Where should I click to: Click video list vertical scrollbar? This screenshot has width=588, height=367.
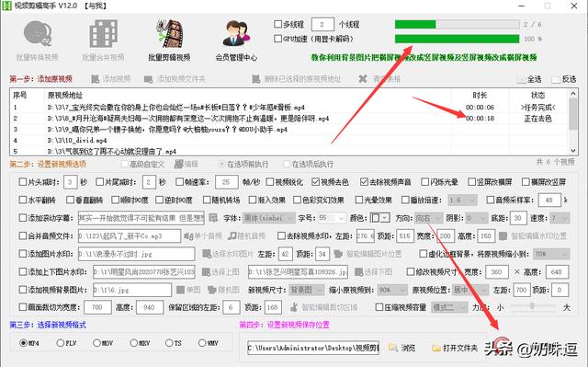click(x=573, y=122)
